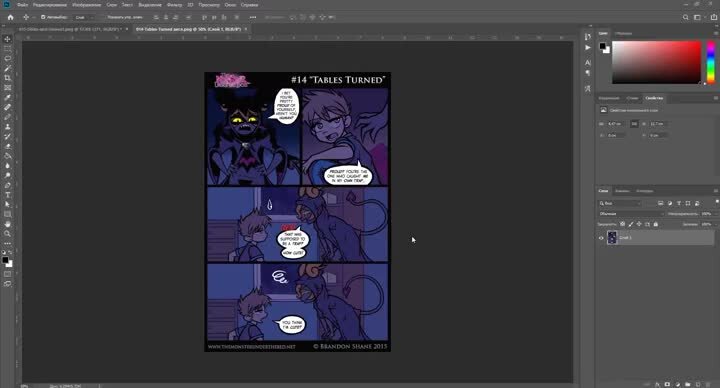Viewport: 720px width, 388px height.
Task: Select the Hand tool
Action: pyautogui.click(x=7, y=224)
